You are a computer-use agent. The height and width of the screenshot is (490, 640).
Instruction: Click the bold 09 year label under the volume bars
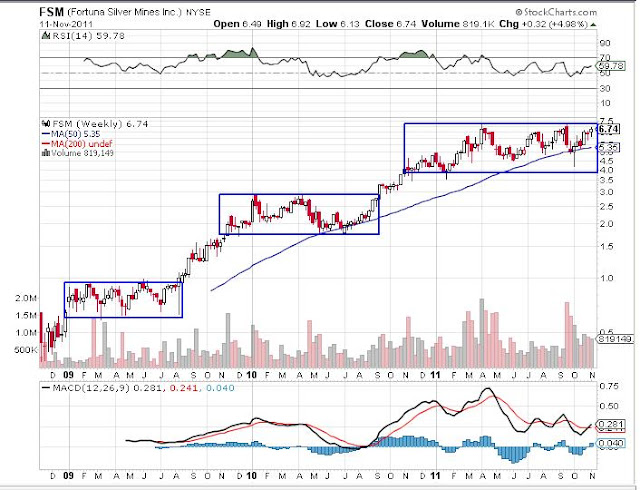(x=68, y=374)
